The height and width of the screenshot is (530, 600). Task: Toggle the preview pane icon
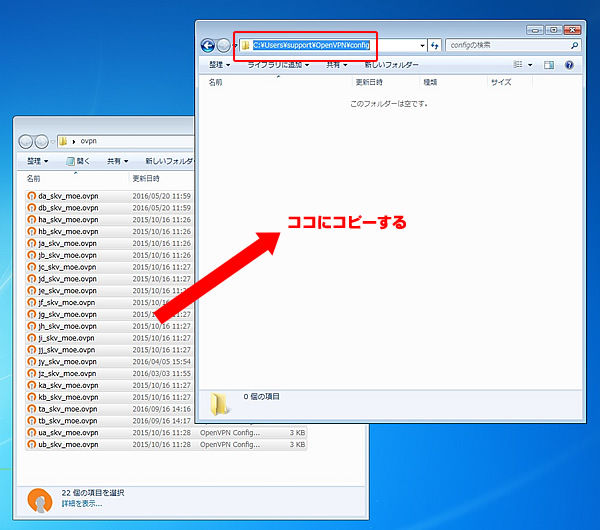pos(548,65)
